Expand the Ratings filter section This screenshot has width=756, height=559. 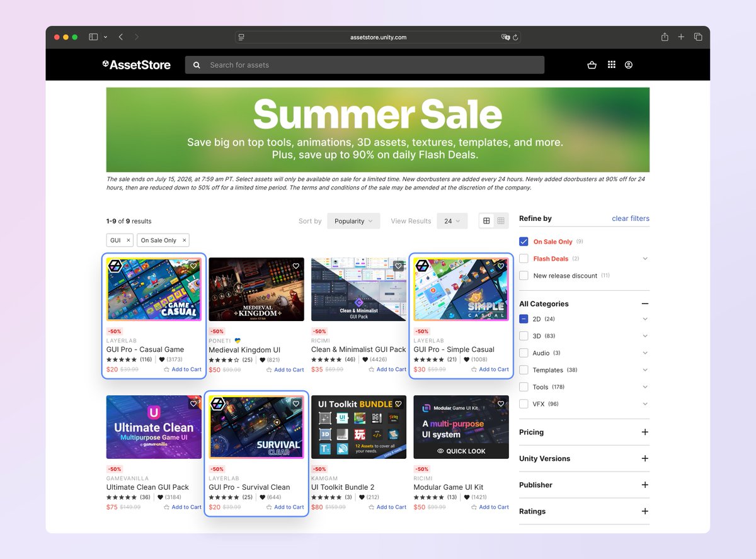coord(645,512)
